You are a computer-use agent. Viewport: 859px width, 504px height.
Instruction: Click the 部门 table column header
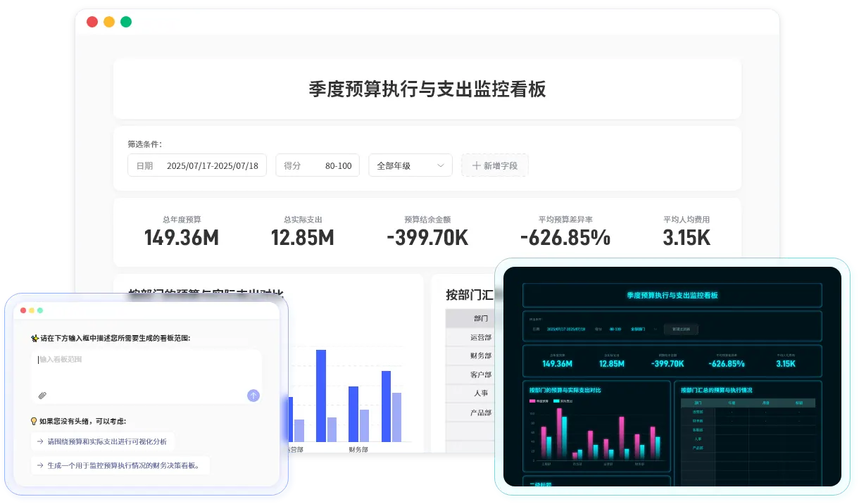(481, 318)
